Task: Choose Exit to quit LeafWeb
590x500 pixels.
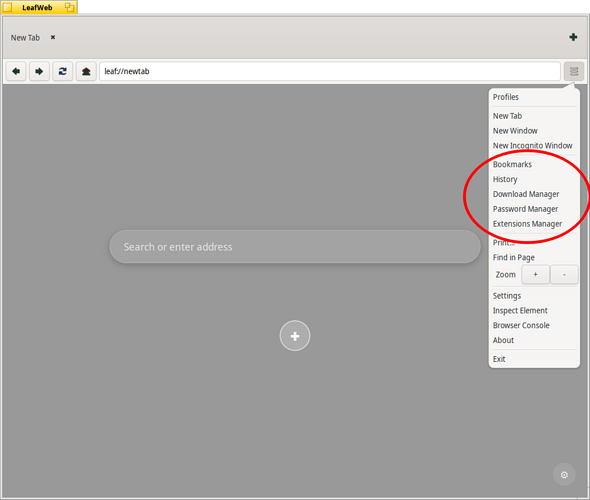Action: 534,359
